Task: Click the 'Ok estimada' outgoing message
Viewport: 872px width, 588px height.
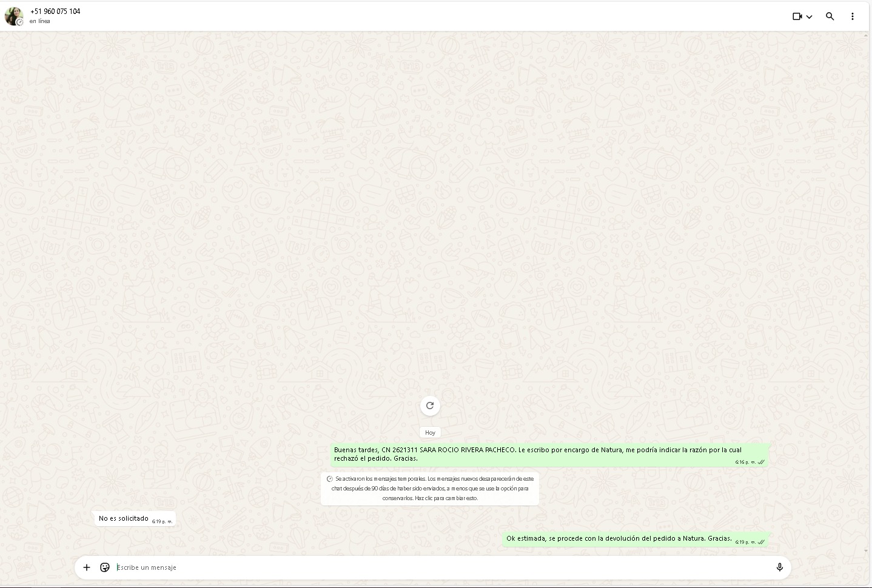Action: click(619, 538)
